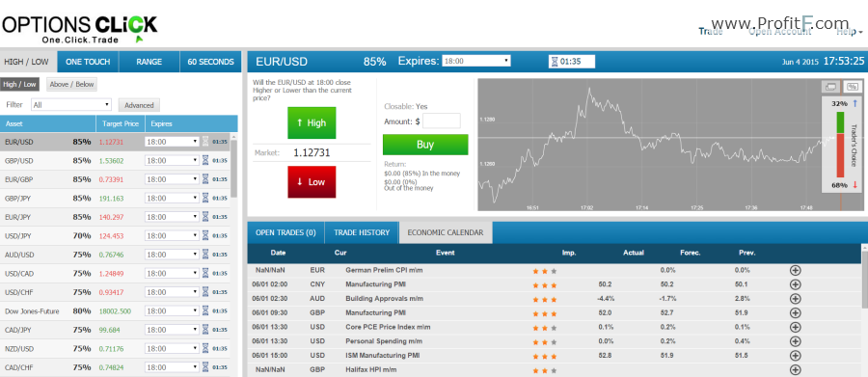The width and height of the screenshot is (868, 377).
Task: Choose the green High prediction button
Action: tap(312, 122)
